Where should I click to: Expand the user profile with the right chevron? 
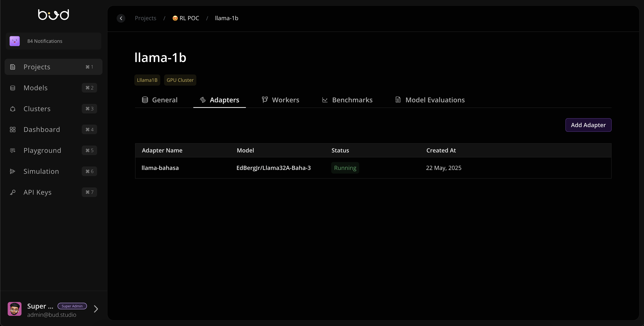96,309
